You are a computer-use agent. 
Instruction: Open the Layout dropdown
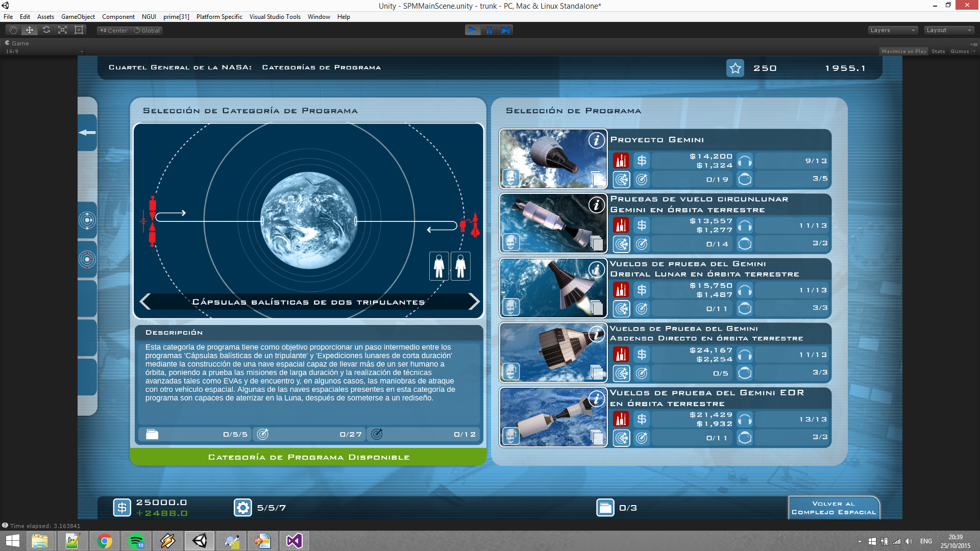click(949, 30)
